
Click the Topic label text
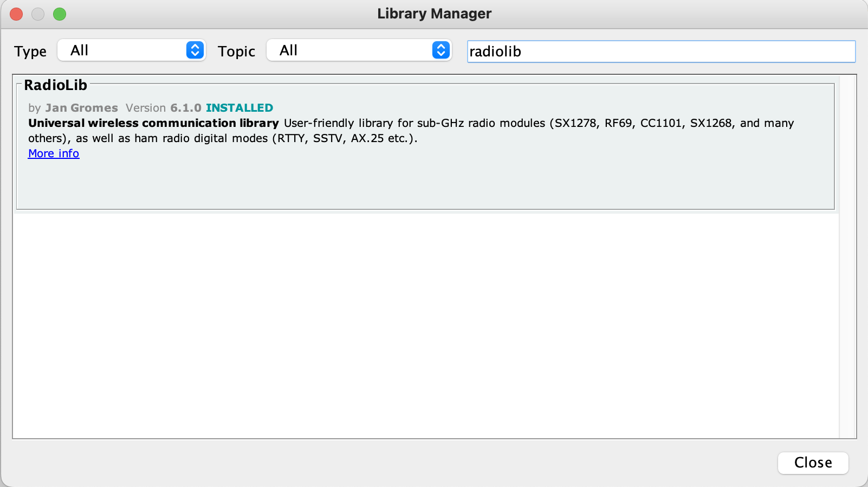coord(236,52)
